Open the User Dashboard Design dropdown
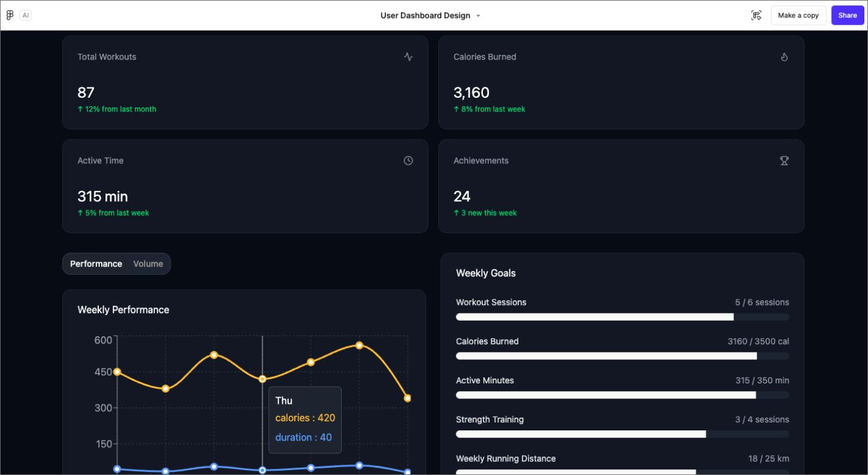Image resolution: width=868 pixels, height=475 pixels. [x=478, y=16]
